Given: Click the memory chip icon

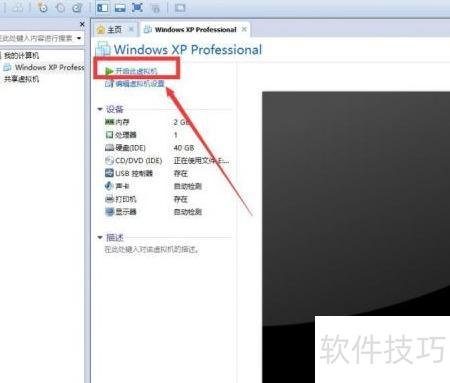Looking at the screenshot, I should pyautogui.click(x=109, y=122).
